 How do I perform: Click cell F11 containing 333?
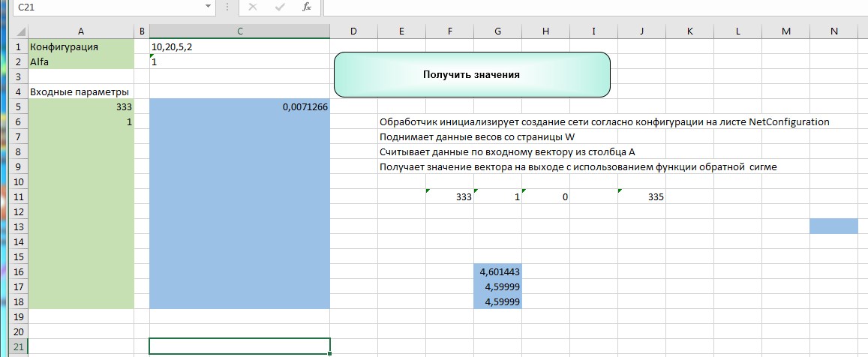tap(449, 196)
